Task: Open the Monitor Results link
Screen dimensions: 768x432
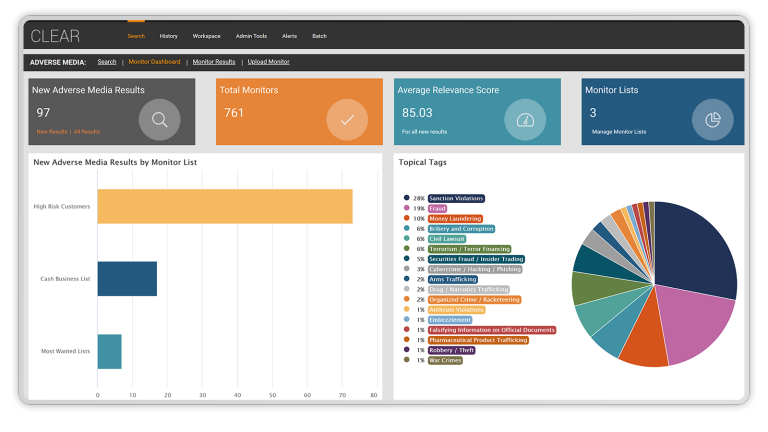Action: [x=214, y=62]
